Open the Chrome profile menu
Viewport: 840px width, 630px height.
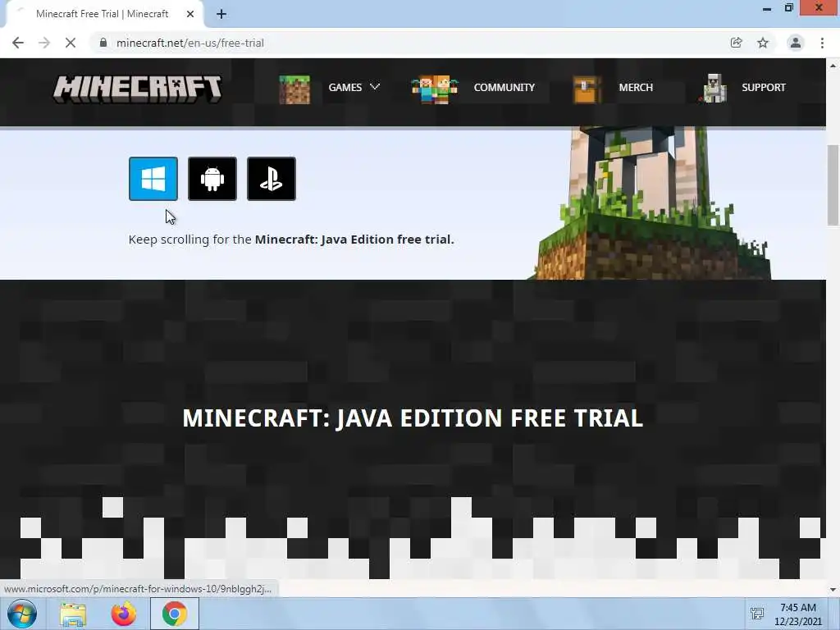796,43
